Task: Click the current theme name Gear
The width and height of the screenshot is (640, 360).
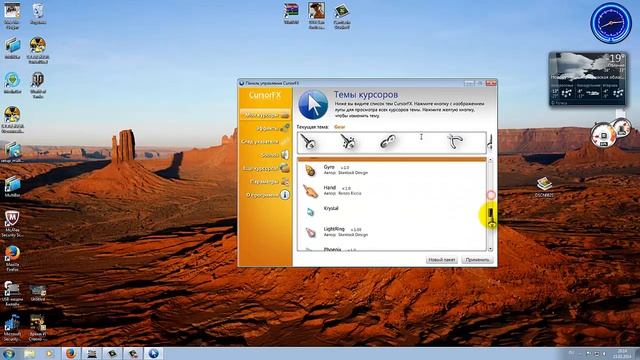Action: coord(340,127)
